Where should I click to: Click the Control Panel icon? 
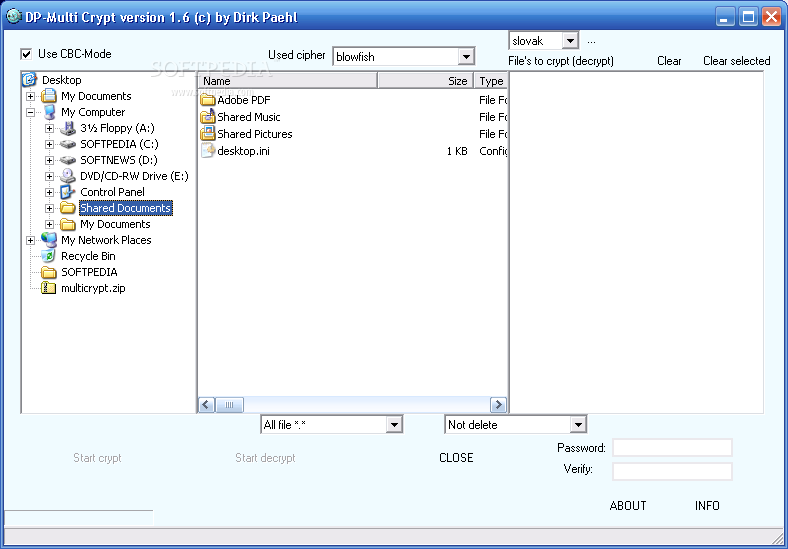[68, 192]
